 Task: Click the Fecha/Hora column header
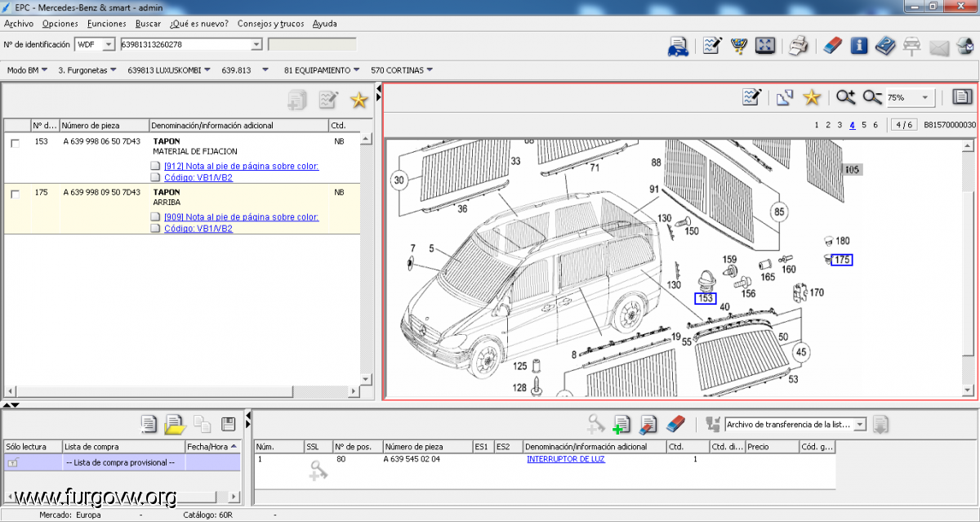click(213, 447)
